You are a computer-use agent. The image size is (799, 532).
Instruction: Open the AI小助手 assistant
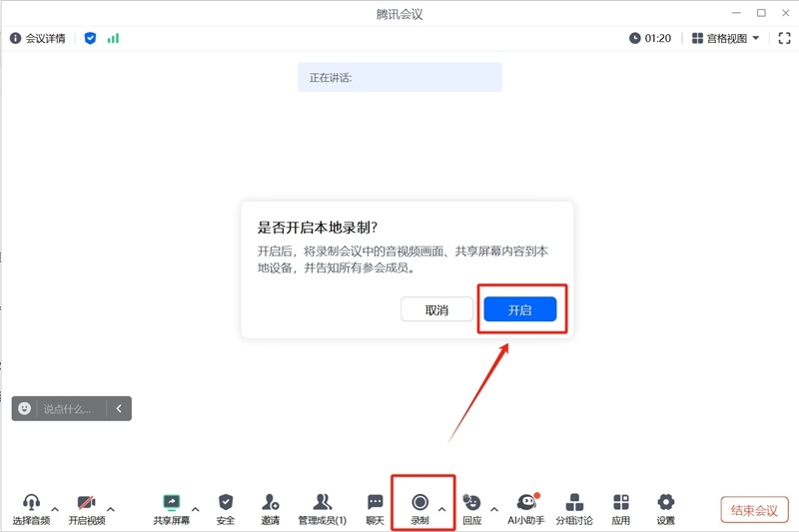pyautogui.click(x=526, y=509)
